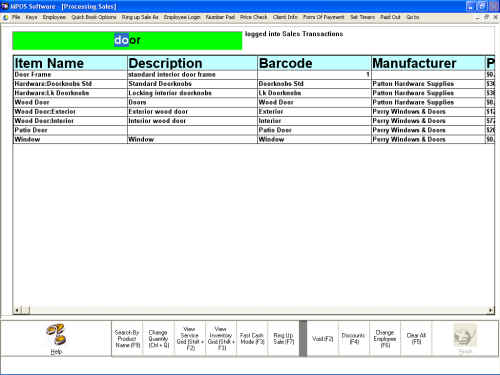Screen dimensions: 500x375
Task: Click the left arrow of the horizontal scrollbar
Action: click(17, 310)
